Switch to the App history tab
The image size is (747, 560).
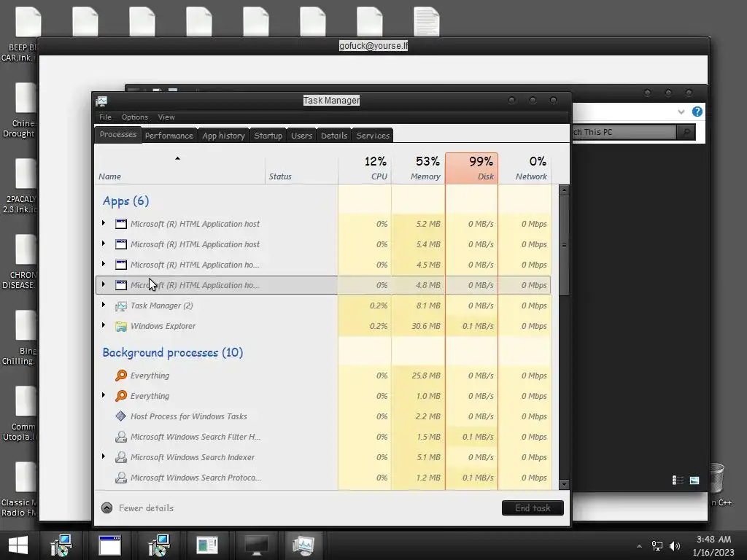223,136
